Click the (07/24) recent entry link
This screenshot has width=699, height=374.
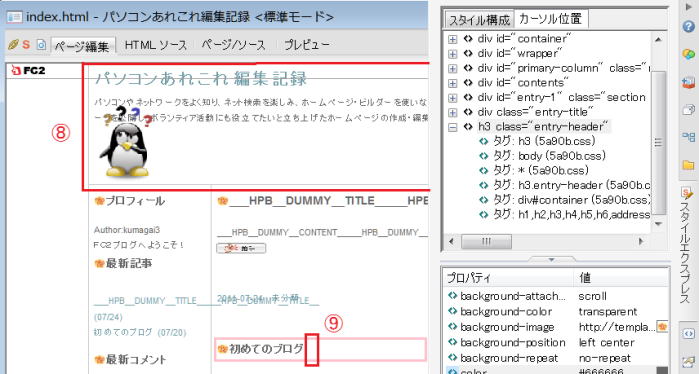(108, 317)
